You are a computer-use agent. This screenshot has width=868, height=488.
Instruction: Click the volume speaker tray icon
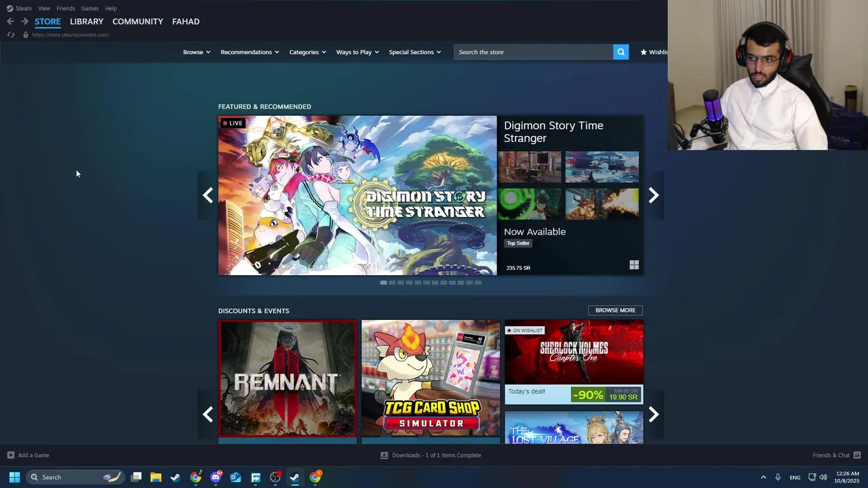[823, 477]
